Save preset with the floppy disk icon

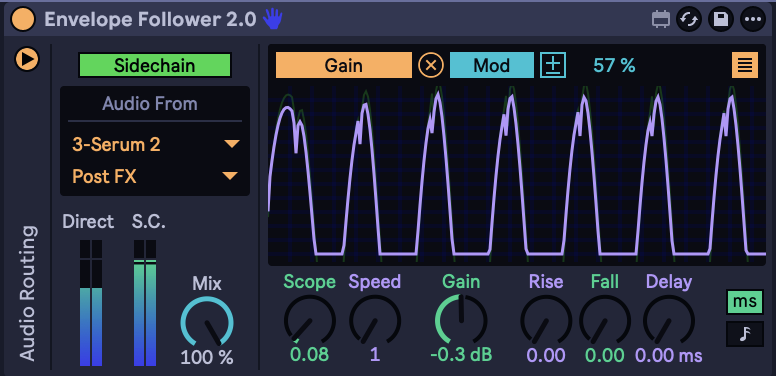[x=721, y=20]
